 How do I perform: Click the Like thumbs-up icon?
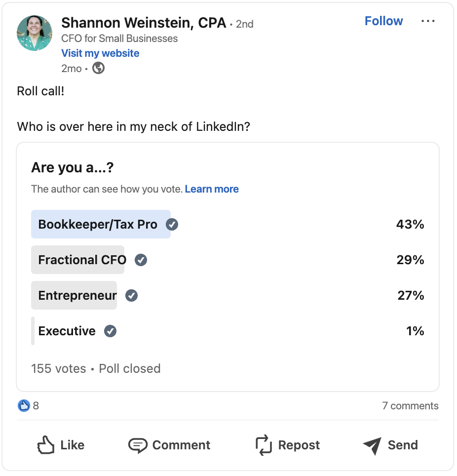[46, 445]
